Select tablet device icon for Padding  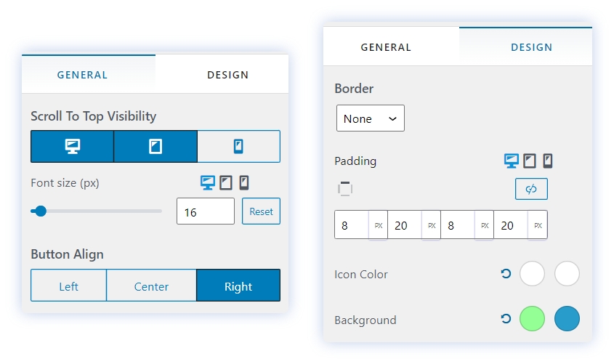[530, 161]
